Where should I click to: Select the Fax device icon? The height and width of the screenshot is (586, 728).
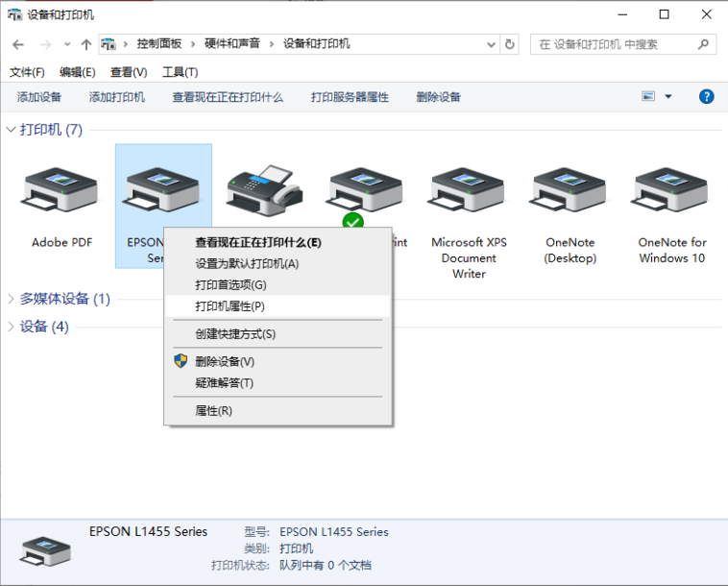264,190
